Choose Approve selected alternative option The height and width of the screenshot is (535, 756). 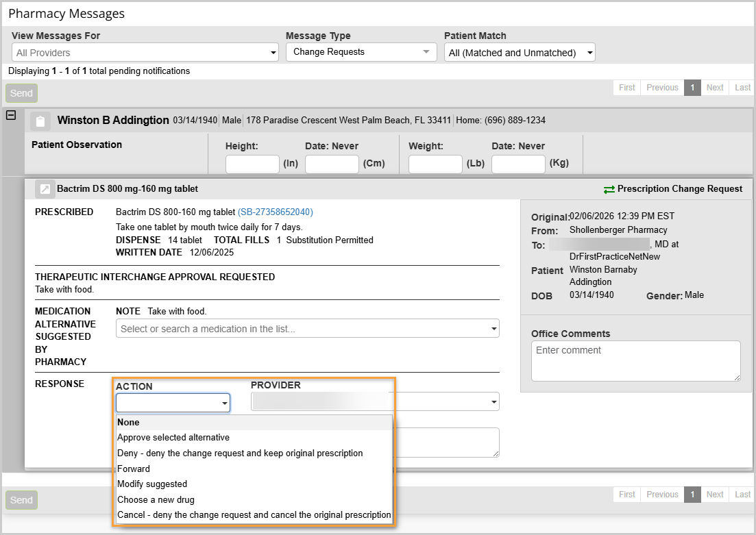click(x=254, y=438)
